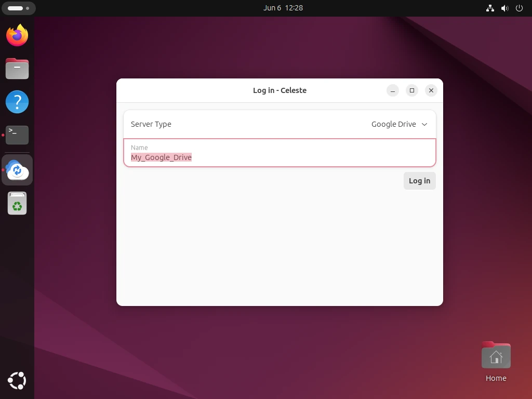
Task: Open the volume icon in top bar
Action: coord(505,8)
